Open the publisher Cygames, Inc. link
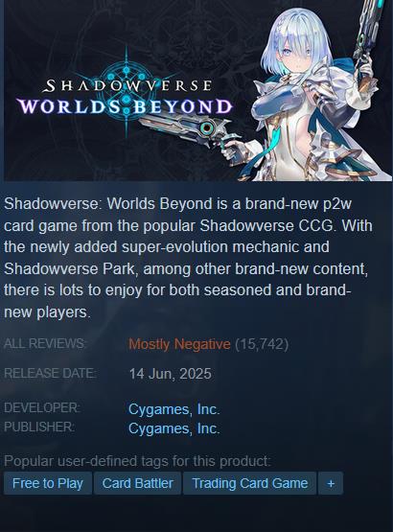Viewport: 393px width, 532px height. (x=174, y=428)
